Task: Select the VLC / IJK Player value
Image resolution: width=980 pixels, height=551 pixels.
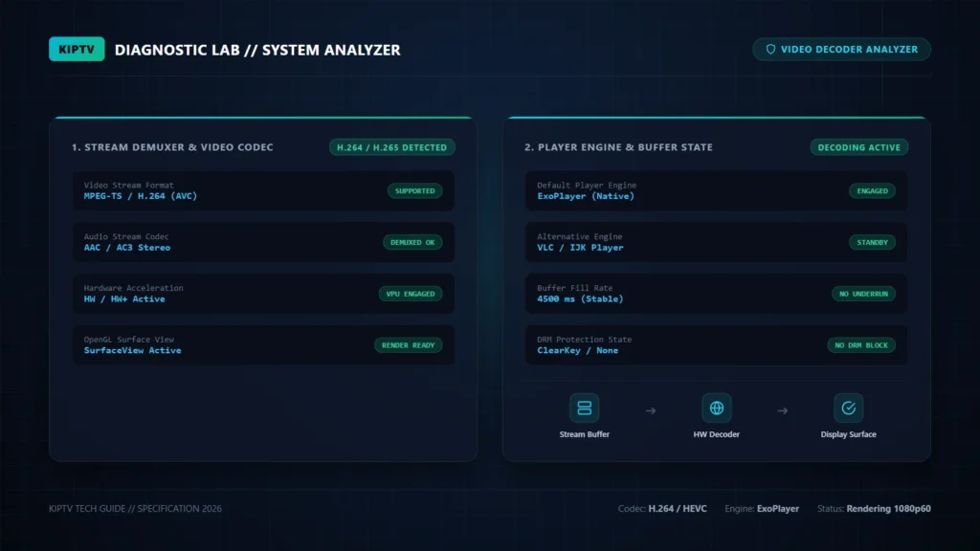Action: (x=580, y=248)
